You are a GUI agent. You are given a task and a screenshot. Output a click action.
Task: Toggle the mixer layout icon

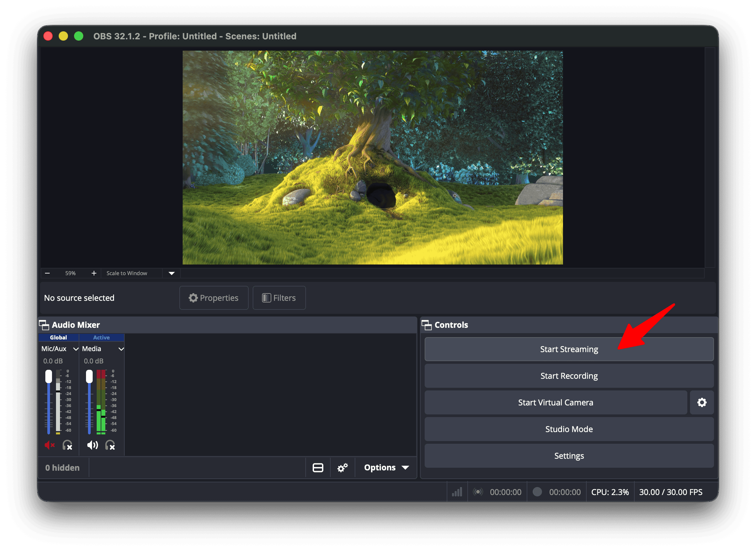[x=318, y=468]
